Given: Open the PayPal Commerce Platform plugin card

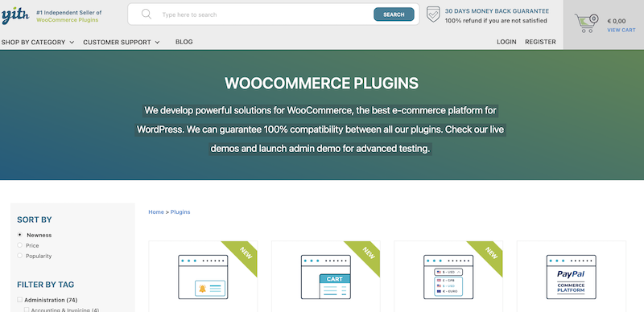Looking at the screenshot, I should [571, 277].
